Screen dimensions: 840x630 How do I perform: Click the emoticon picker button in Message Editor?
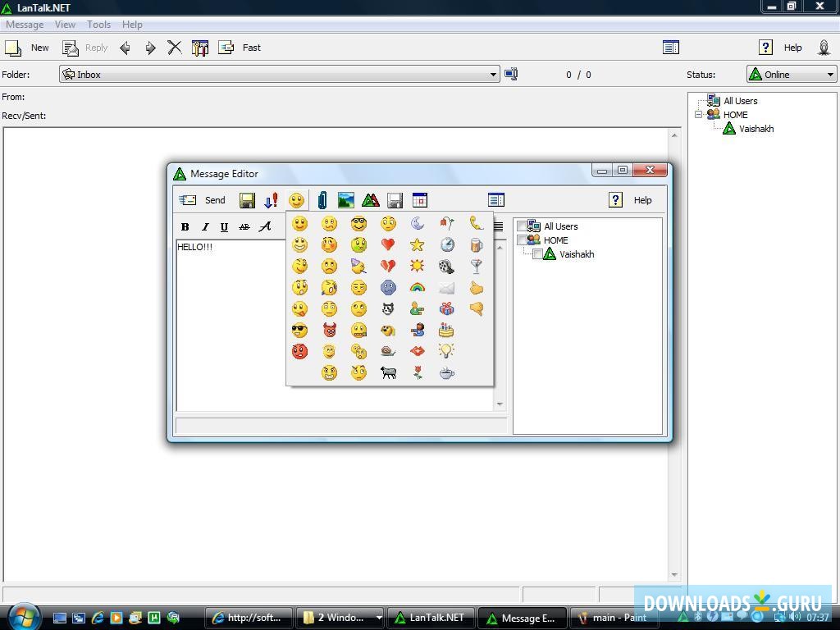tap(297, 200)
